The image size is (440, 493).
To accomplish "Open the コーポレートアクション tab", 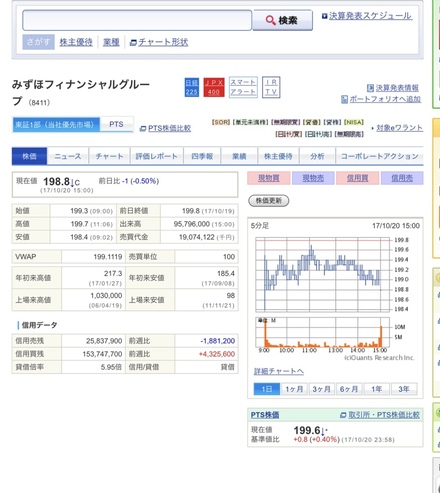I will click(379, 156).
